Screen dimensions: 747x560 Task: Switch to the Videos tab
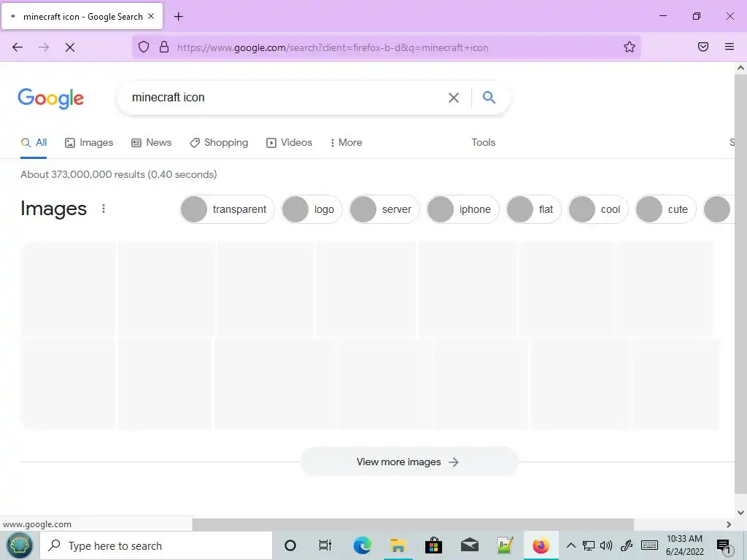[x=289, y=142]
